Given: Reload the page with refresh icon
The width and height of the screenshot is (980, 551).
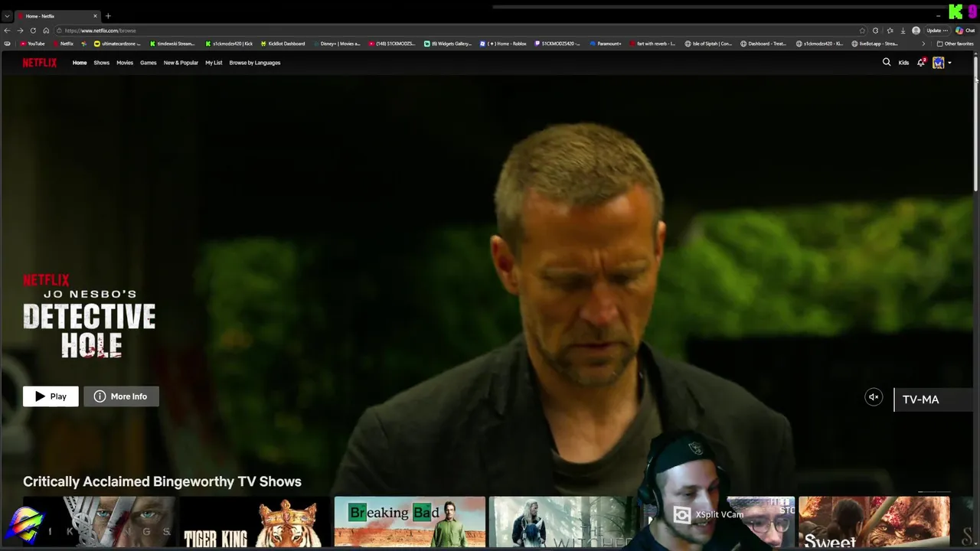Looking at the screenshot, I should 33,31.
